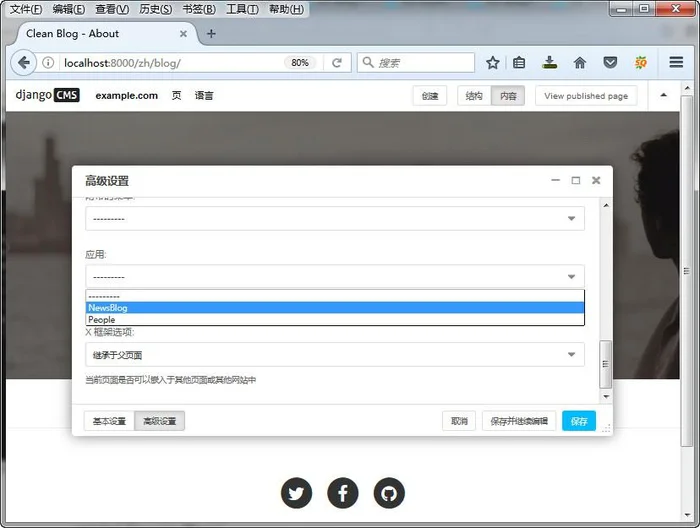This screenshot has width=700, height=528.
Task: Open the GitHub social icon
Action: [x=389, y=493]
